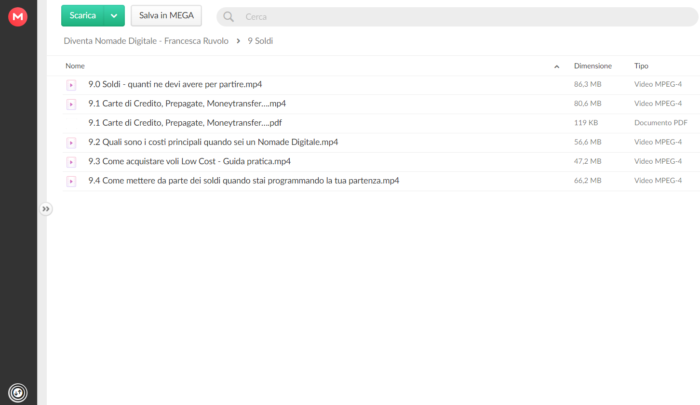Click video icon of 9.0 Soldi file

[x=71, y=85]
